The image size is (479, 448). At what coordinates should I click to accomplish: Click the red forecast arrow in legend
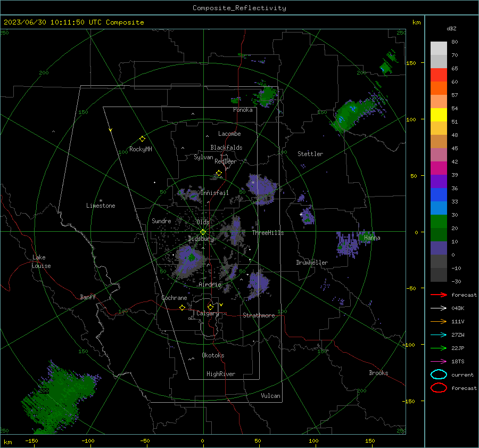(439, 295)
